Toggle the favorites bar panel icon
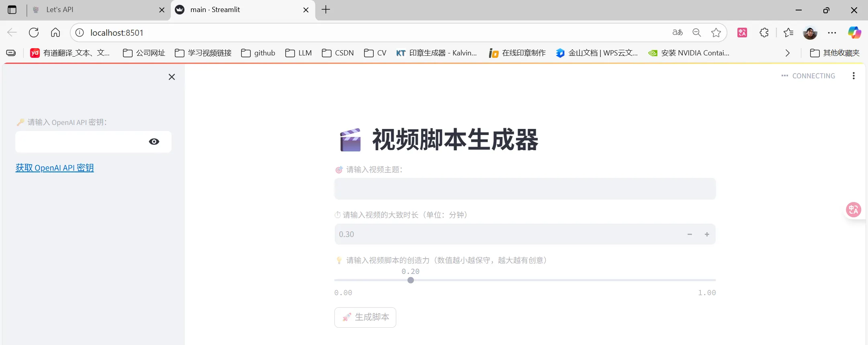868x345 pixels. click(11, 53)
